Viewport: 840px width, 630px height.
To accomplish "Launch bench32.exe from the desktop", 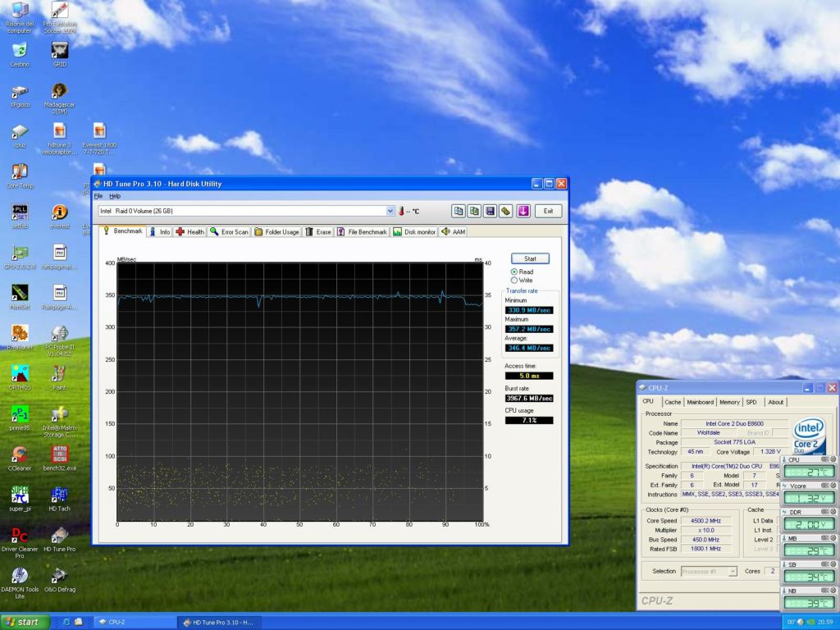I will [x=59, y=459].
